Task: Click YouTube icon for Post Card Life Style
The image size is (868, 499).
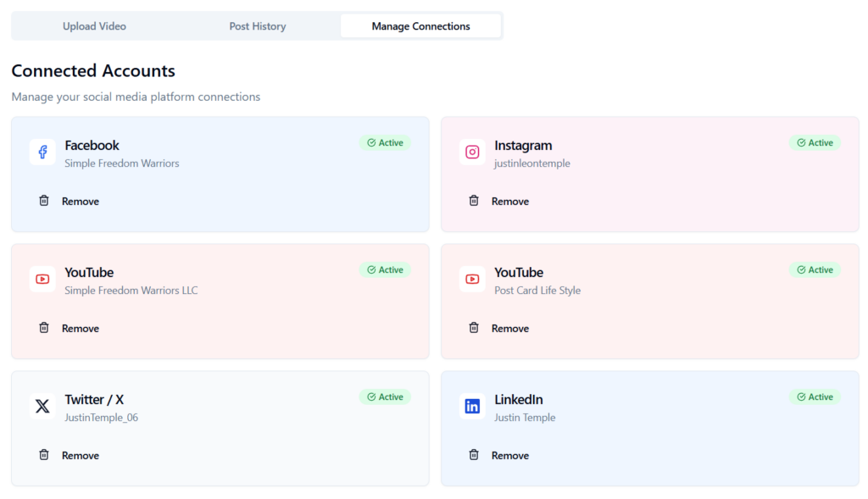Action: coord(472,280)
